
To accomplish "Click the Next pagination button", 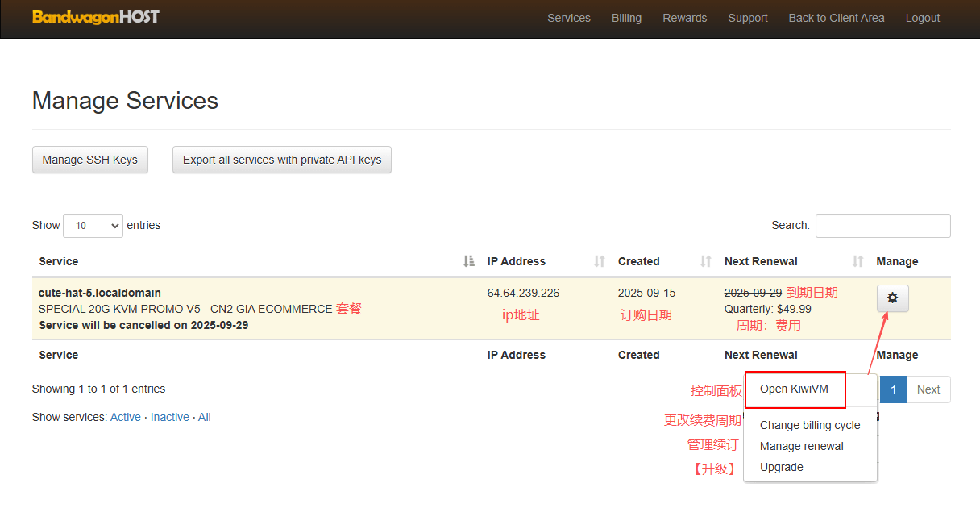I will (x=928, y=389).
